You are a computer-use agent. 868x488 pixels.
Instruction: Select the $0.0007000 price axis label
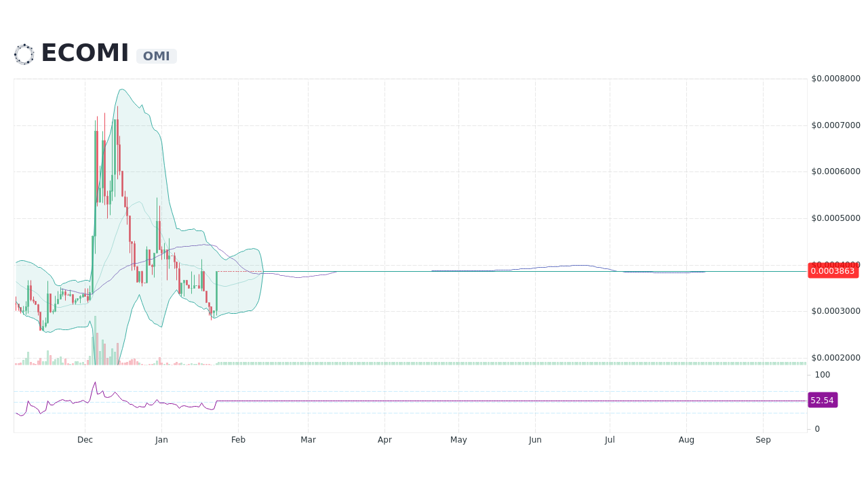[x=836, y=125]
